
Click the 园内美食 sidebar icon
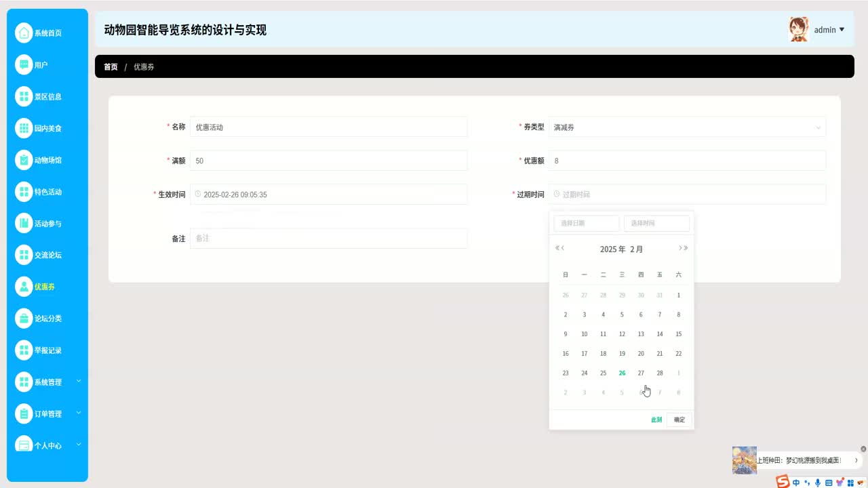point(24,128)
